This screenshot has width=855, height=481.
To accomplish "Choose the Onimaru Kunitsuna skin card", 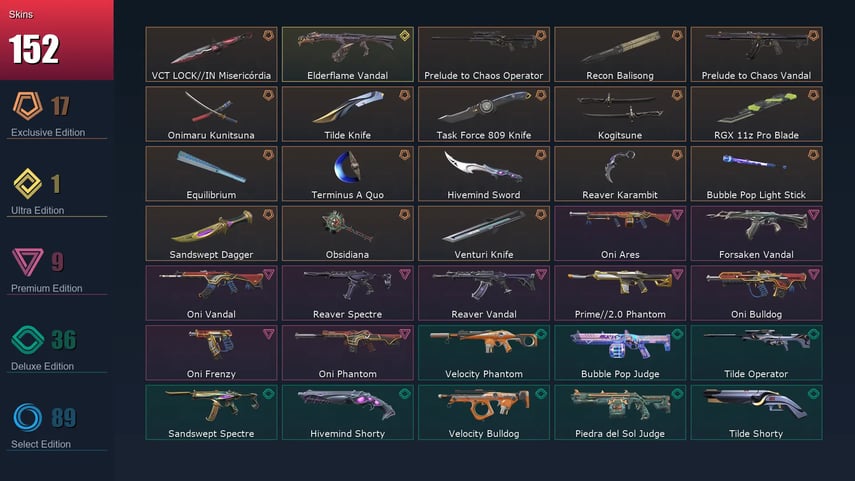I will pyautogui.click(x=212, y=114).
